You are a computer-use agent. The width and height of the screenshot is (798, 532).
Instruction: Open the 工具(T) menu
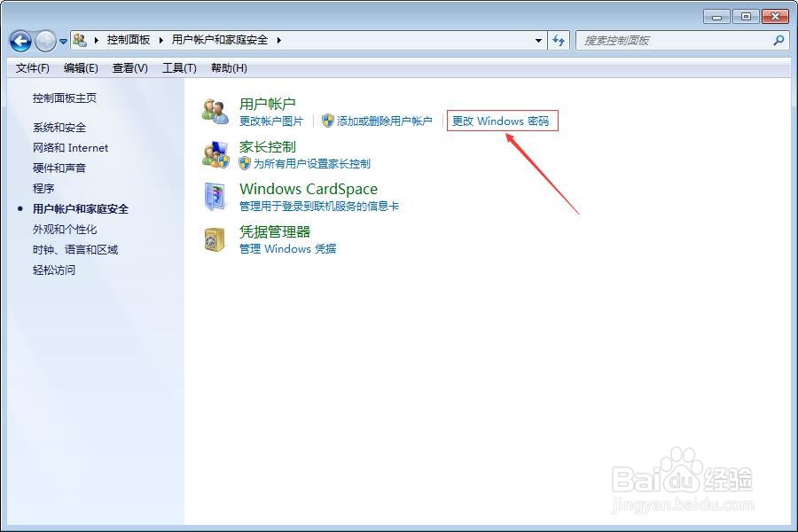[179, 67]
